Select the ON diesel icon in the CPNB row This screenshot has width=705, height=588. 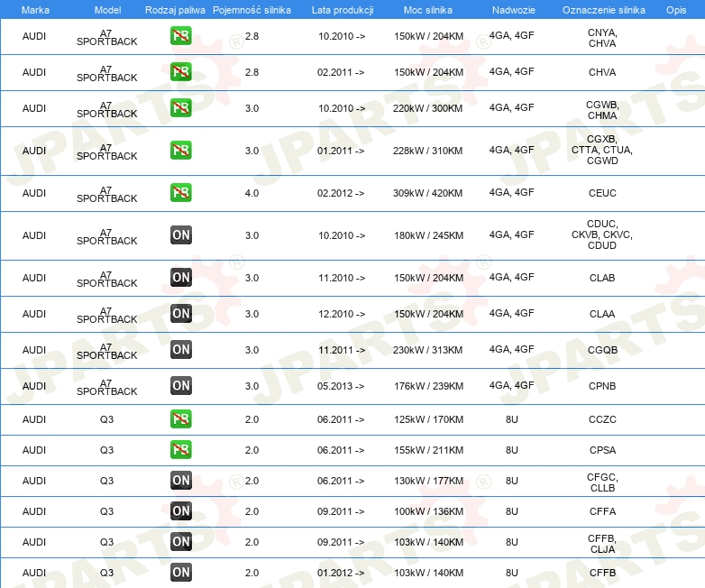coord(180,386)
